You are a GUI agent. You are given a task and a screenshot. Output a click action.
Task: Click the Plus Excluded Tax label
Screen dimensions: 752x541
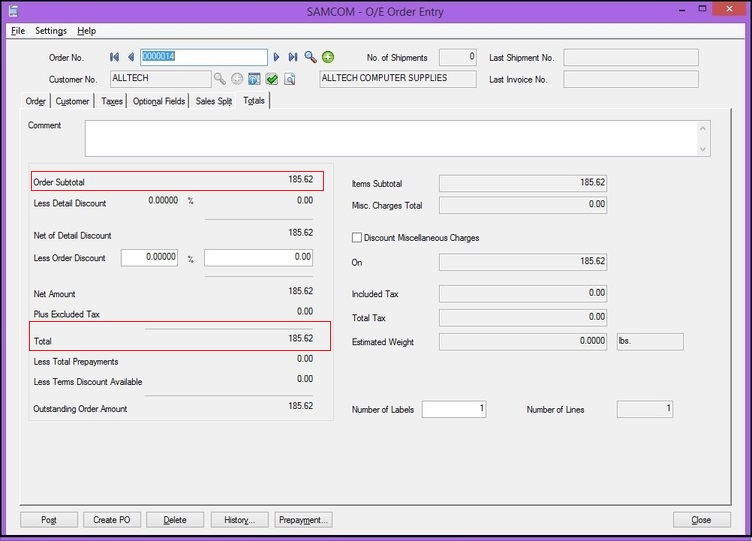67,314
